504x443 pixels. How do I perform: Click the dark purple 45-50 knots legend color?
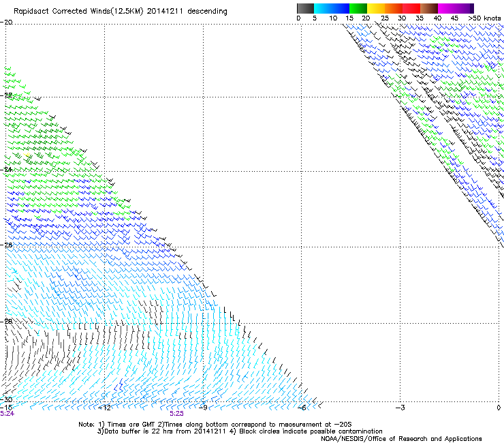(x=464, y=8)
